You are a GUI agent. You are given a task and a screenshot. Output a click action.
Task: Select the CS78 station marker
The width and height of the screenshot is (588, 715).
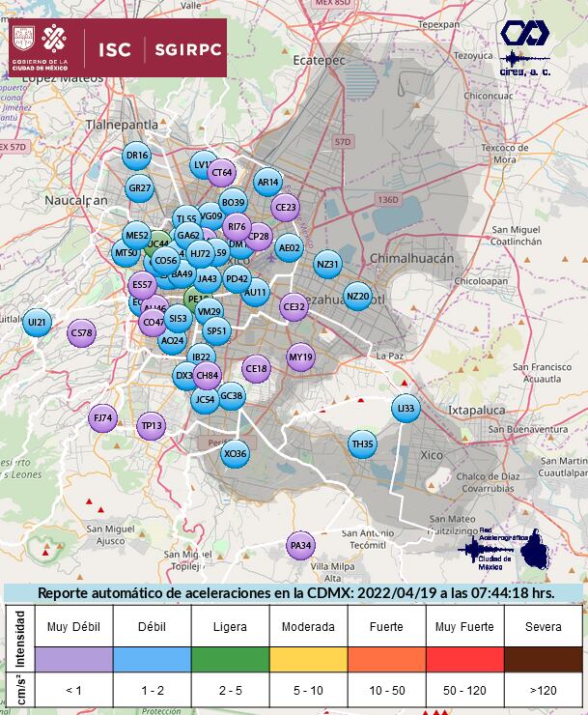coord(82,333)
